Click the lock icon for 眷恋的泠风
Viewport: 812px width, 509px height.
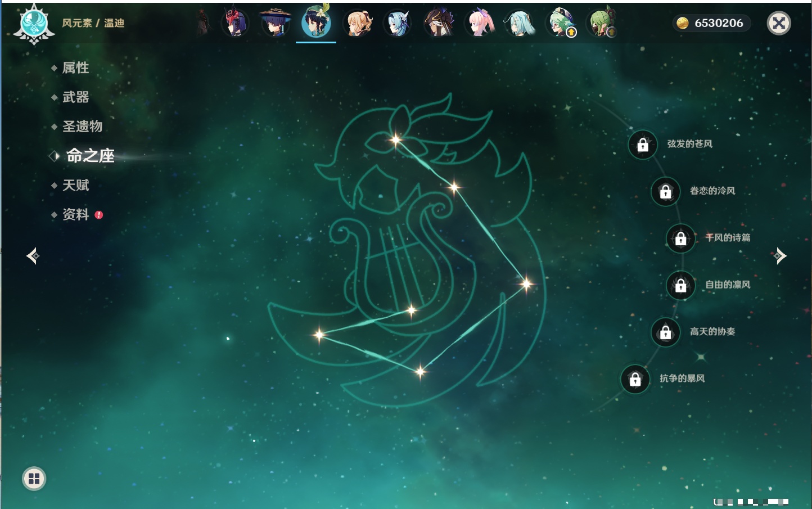[665, 192]
